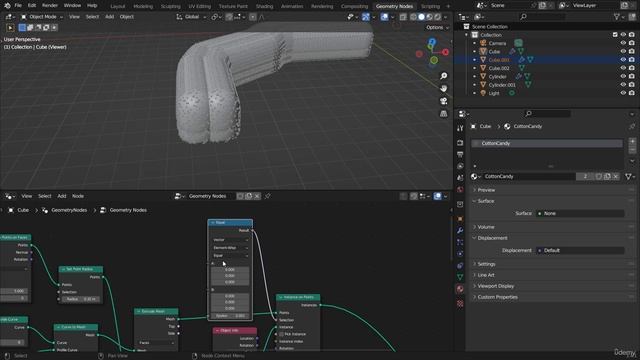Select rendered viewport shading

pyautogui.click(x=437, y=17)
